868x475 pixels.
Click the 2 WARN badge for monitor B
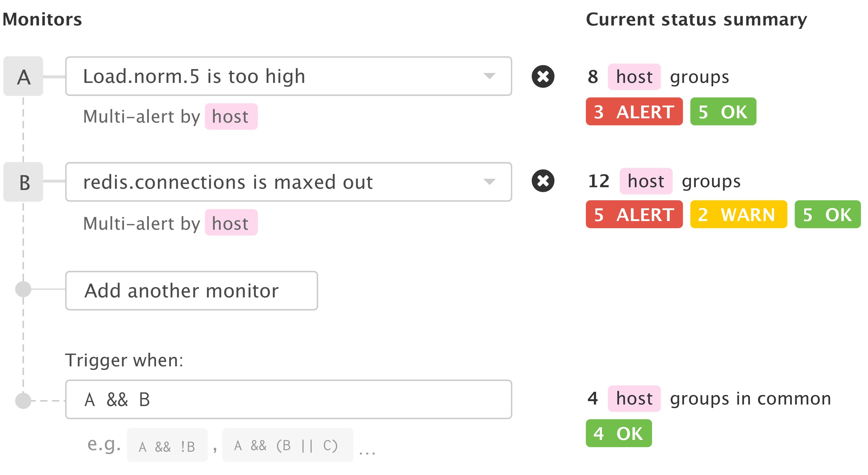[x=738, y=215]
